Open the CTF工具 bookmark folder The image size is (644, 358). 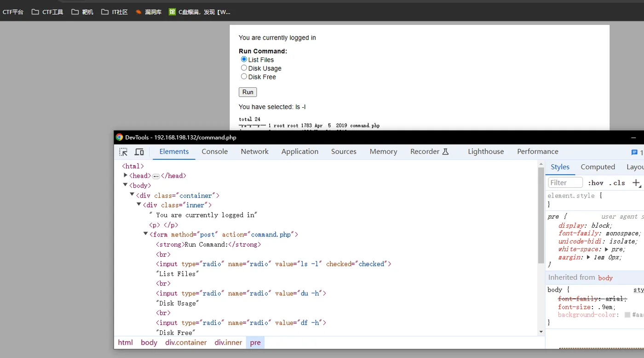tap(47, 12)
